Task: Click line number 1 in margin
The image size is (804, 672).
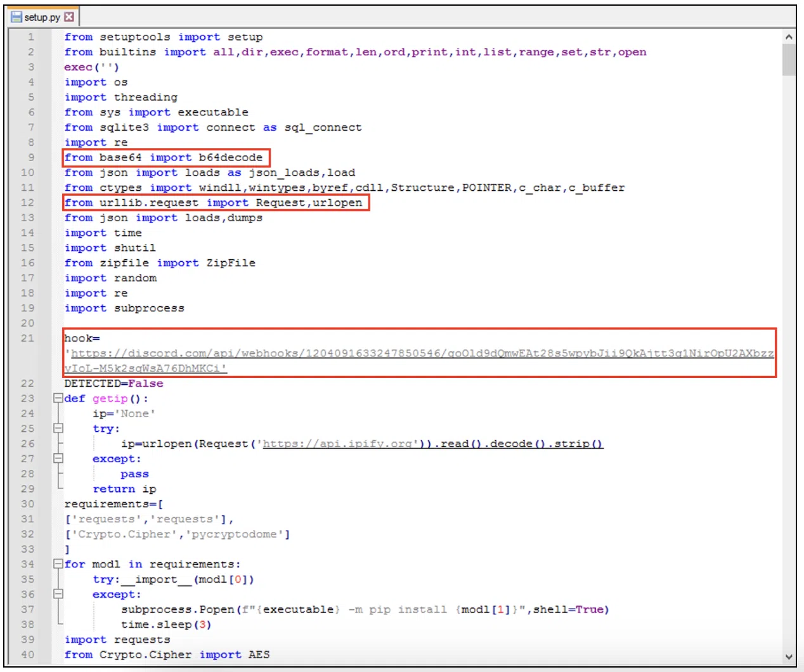Action: [30, 37]
